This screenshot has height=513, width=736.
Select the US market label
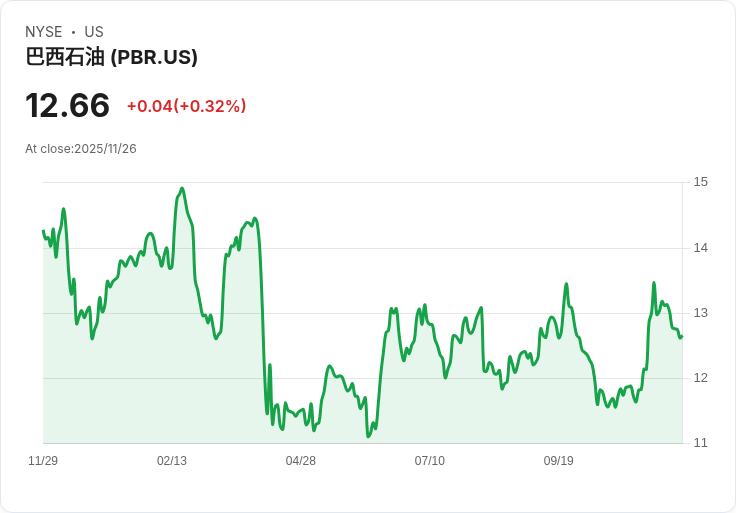[x=94, y=32]
